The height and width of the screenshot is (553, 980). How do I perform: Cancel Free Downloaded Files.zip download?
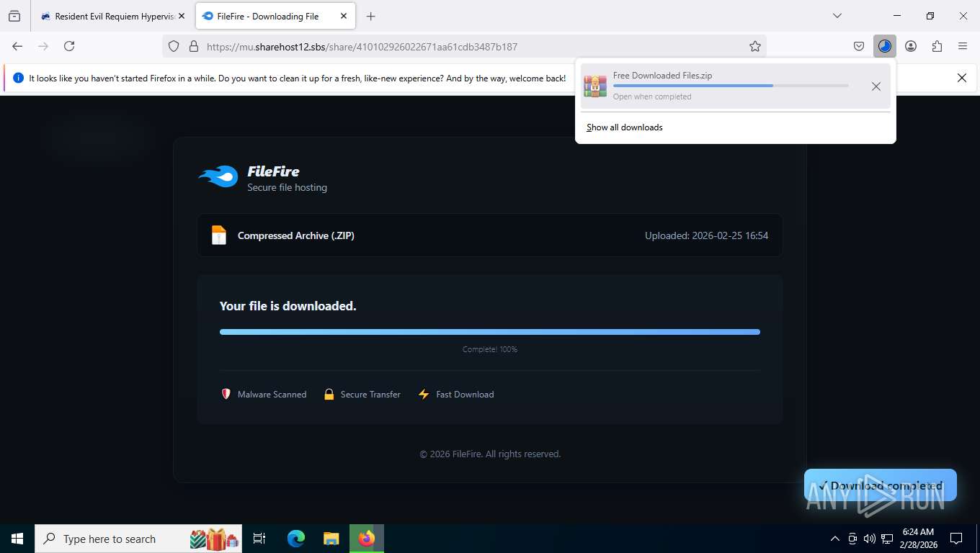click(x=876, y=86)
